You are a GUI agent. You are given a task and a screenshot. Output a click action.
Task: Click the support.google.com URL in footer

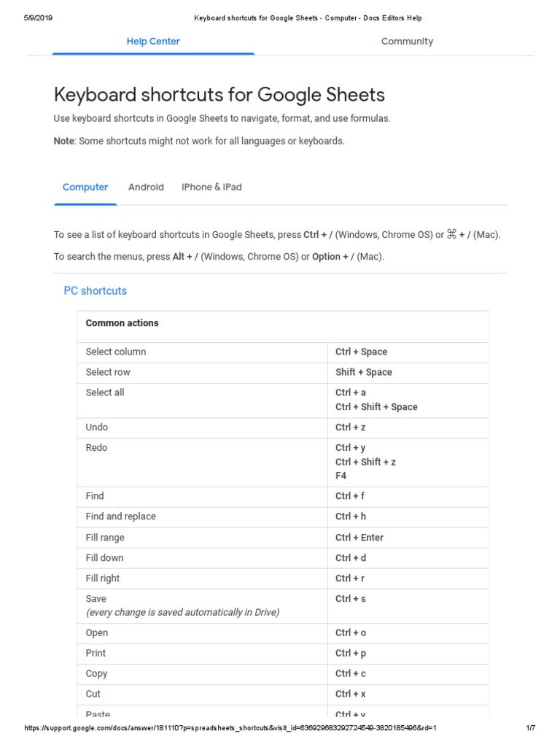pyautogui.click(x=230, y=728)
